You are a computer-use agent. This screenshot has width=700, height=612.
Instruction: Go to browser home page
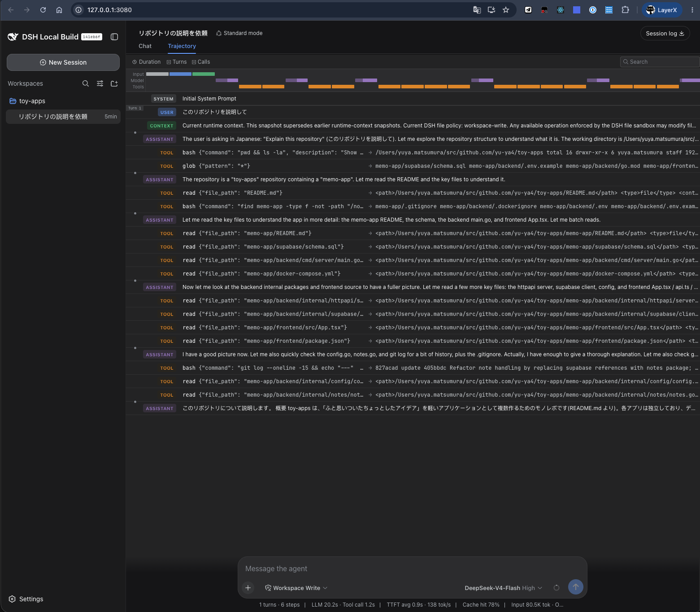(59, 10)
